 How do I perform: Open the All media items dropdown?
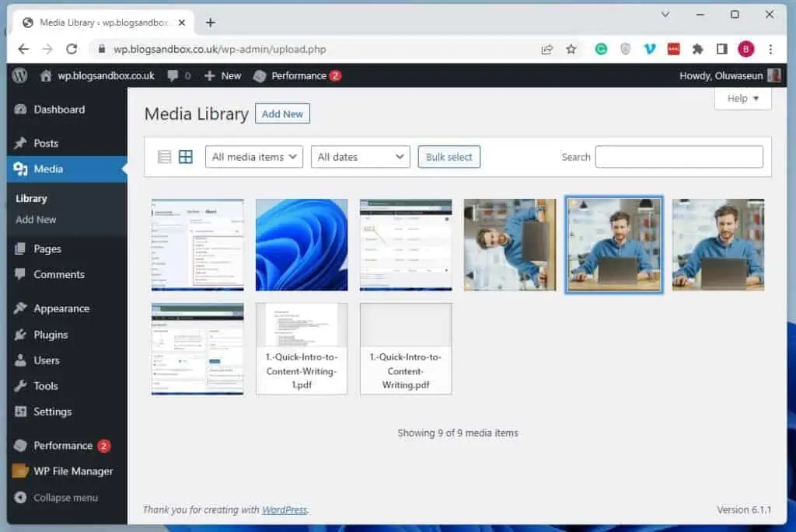[254, 157]
